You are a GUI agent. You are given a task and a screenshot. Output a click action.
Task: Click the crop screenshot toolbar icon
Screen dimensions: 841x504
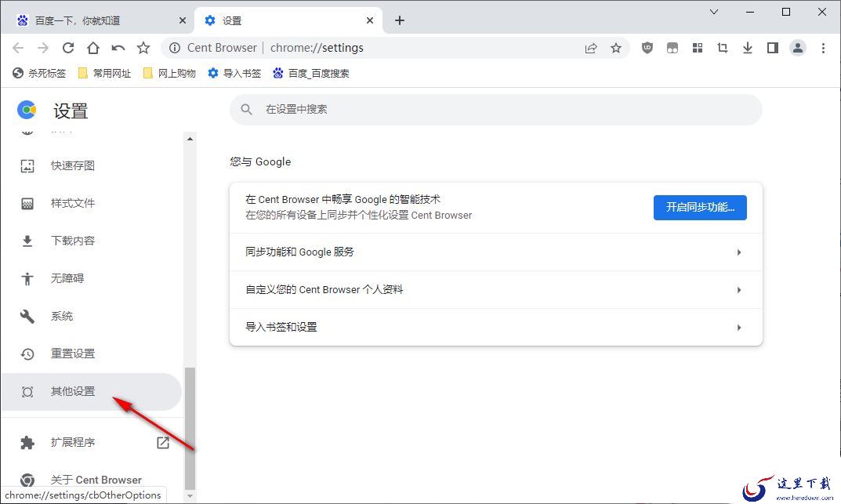pyautogui.click(x=723, y=49)
